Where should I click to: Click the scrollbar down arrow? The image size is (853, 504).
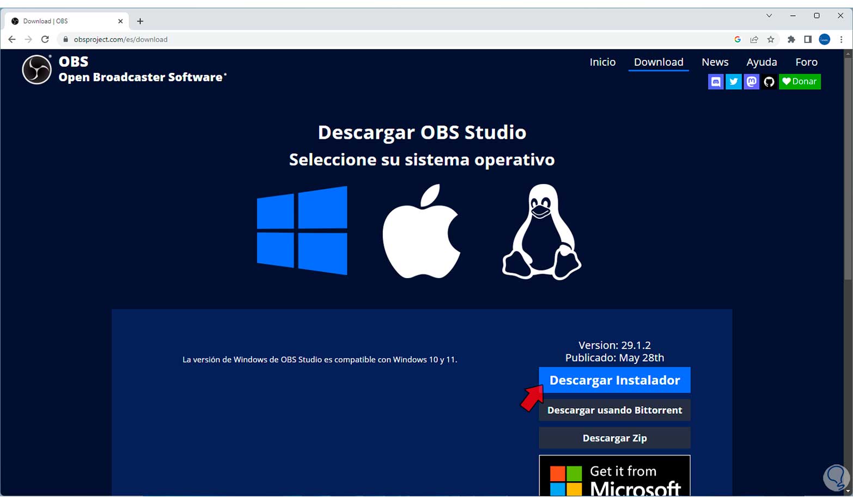pyautogui.click(x=848, y=491)
